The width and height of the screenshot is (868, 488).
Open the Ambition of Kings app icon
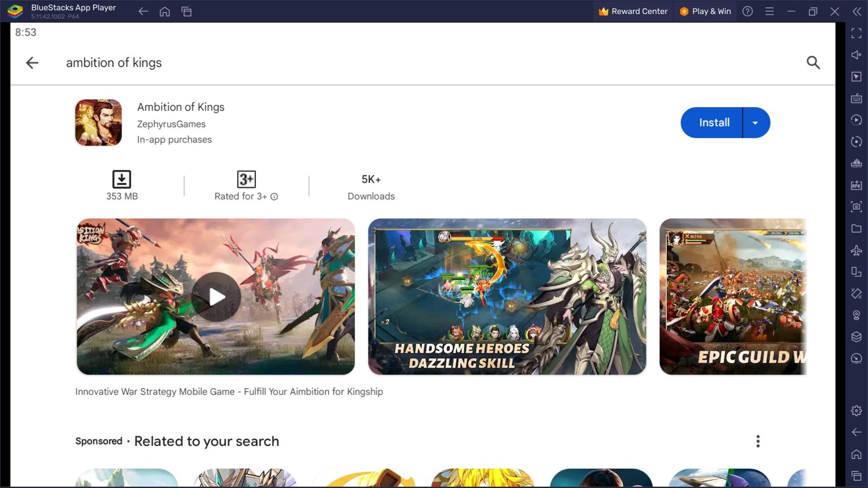99,122
